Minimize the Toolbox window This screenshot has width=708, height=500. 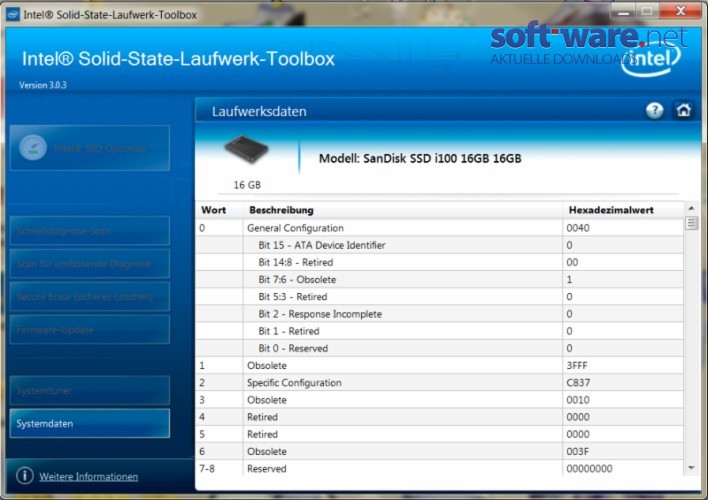pos(623,11)
